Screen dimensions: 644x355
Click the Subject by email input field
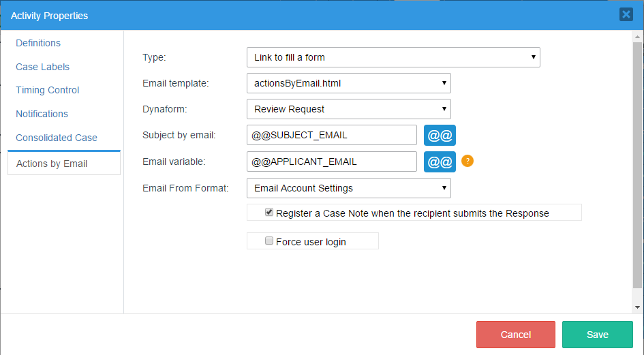pos(331,135)
